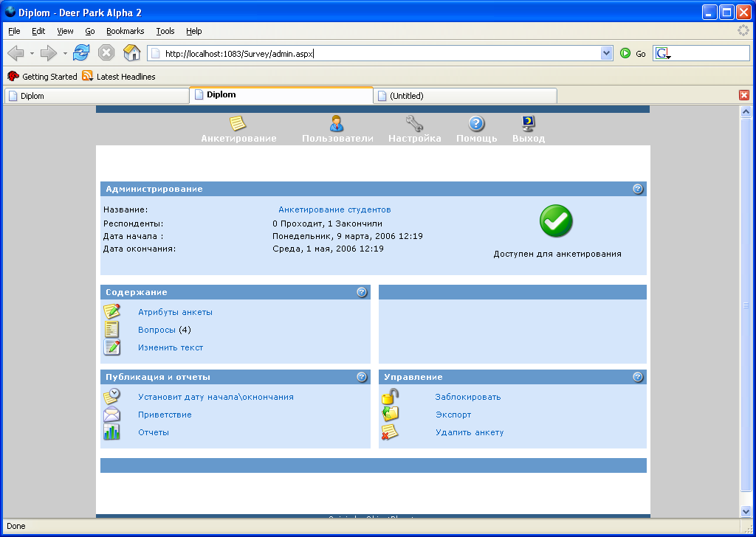Click the Заблокировать link
The height and width of the screenshot is (537, 756).
pyautogui.click(x=467, y=397)
